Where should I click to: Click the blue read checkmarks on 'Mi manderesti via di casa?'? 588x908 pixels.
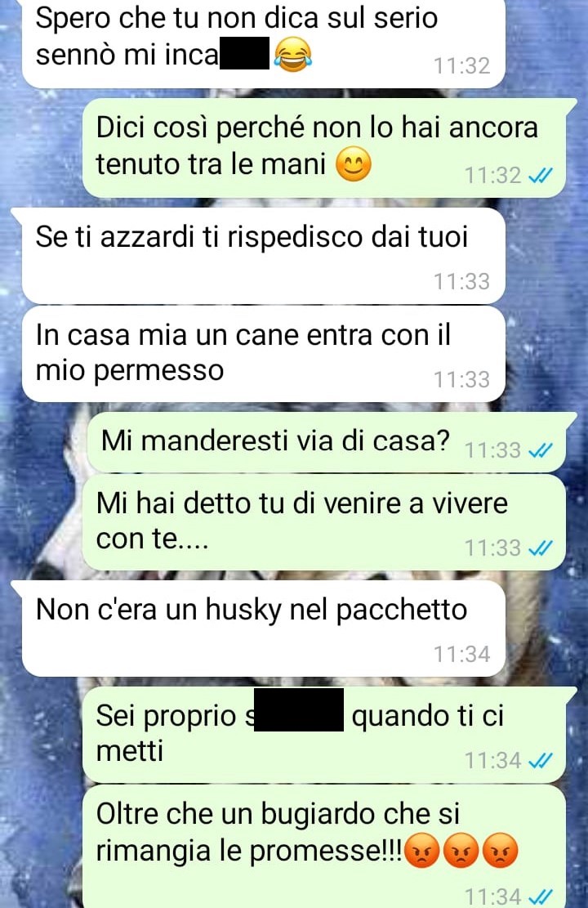(x=541, y=450)
